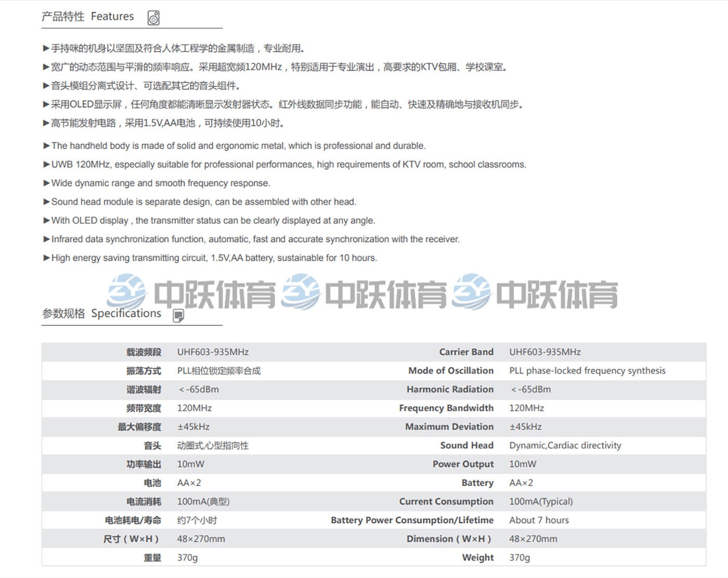This screenshot has height=578, width=728.
Task: Click the arrow bullet before 'With OLED display'
Action: 46,221
